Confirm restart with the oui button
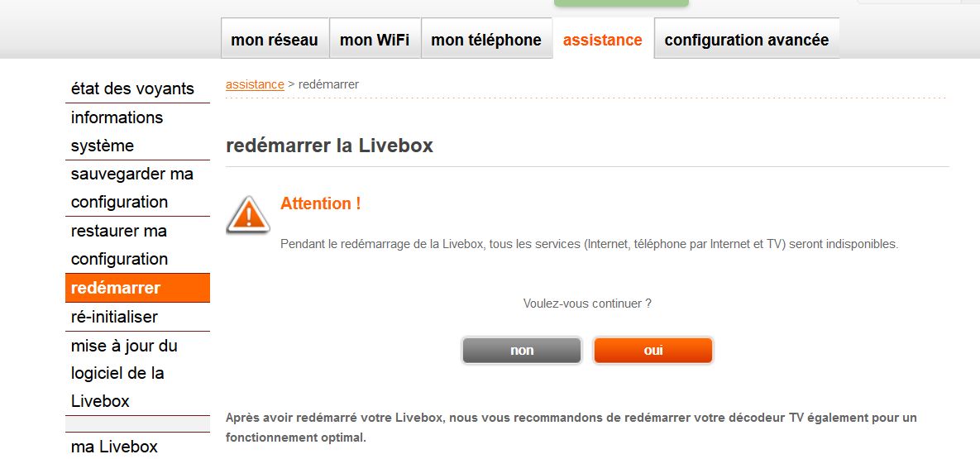 [653, 350]
